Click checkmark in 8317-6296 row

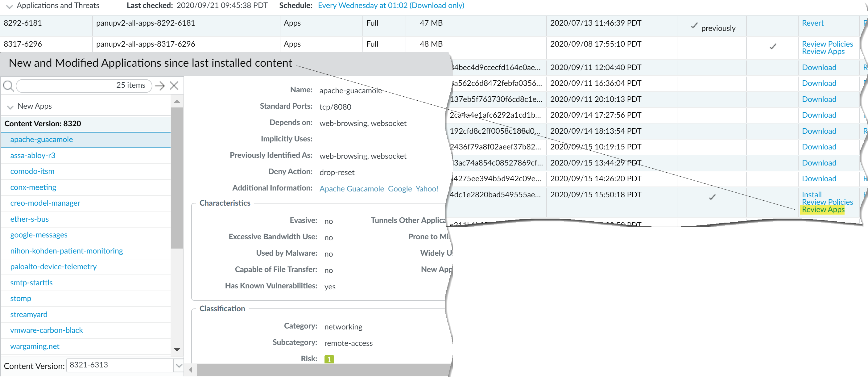(x=773, y=47)
